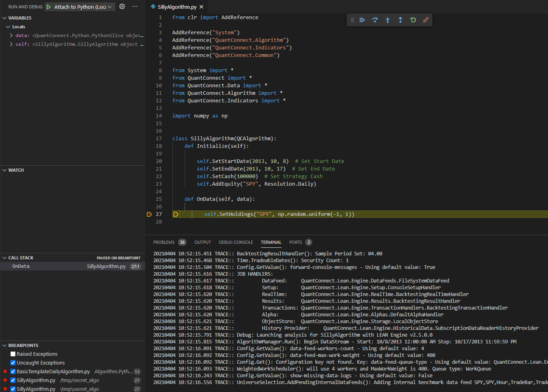Image resolution: width=548 pixels, height=392 pixels.
Task: Expand the self variable
Action: tap(11, 44)
